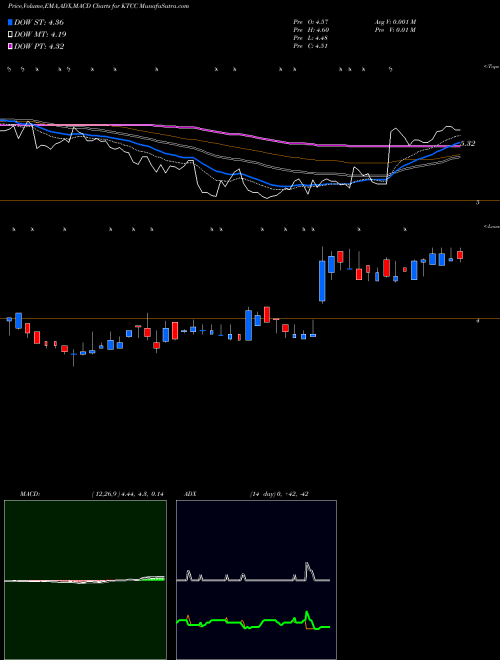This screenshot has height=660, width=500.
Task: Click the 'Avg V: 0.001 M' volume text
Action: tap(395, 22)
